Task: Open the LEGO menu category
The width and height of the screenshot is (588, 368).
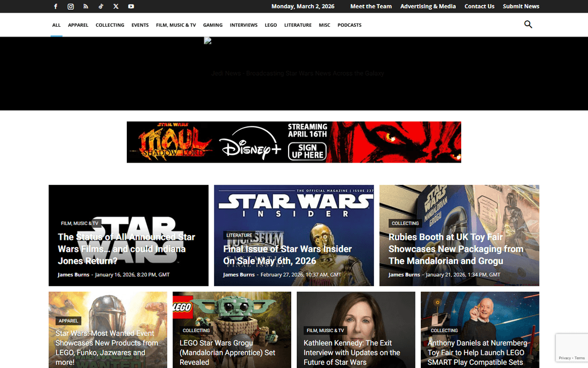Action: 271,25
